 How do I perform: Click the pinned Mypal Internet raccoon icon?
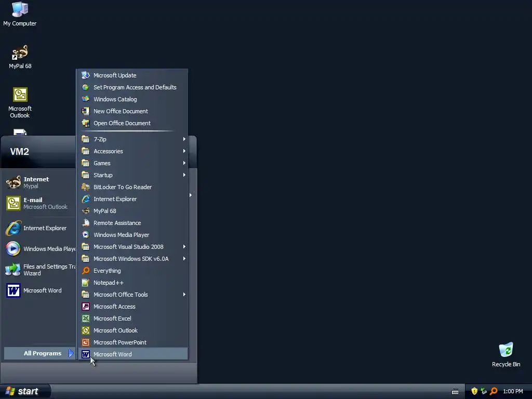pos(13,182)
